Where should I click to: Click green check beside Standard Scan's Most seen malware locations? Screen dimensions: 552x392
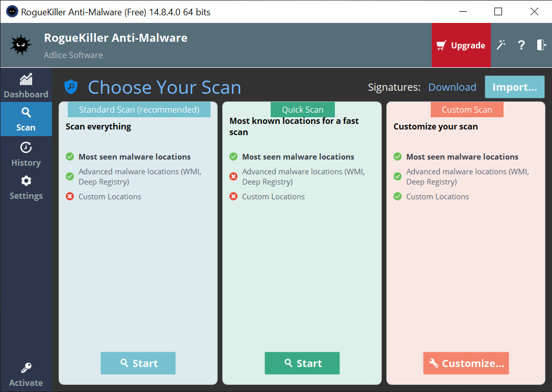70,156
